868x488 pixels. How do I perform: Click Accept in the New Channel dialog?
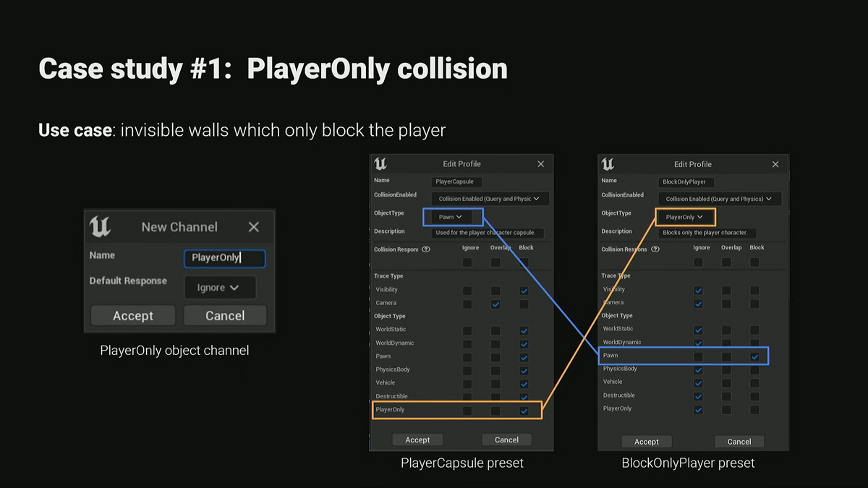(x=132, y=315)
